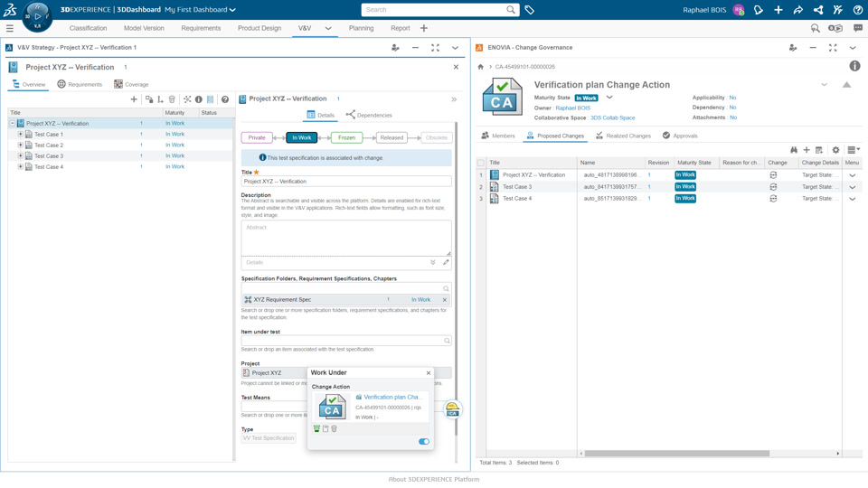
Task: Collapse the Project XYZ -- Verification tree node
Action: coord(12,124)
